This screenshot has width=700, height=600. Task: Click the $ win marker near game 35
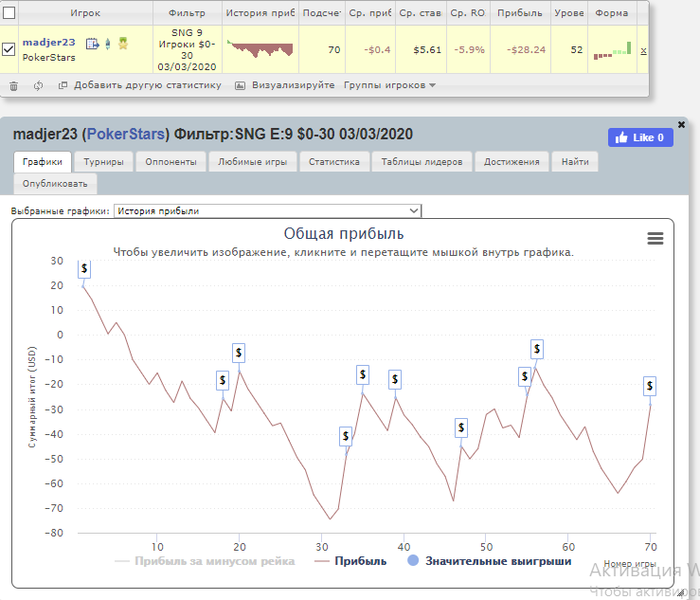coord(362,375)
